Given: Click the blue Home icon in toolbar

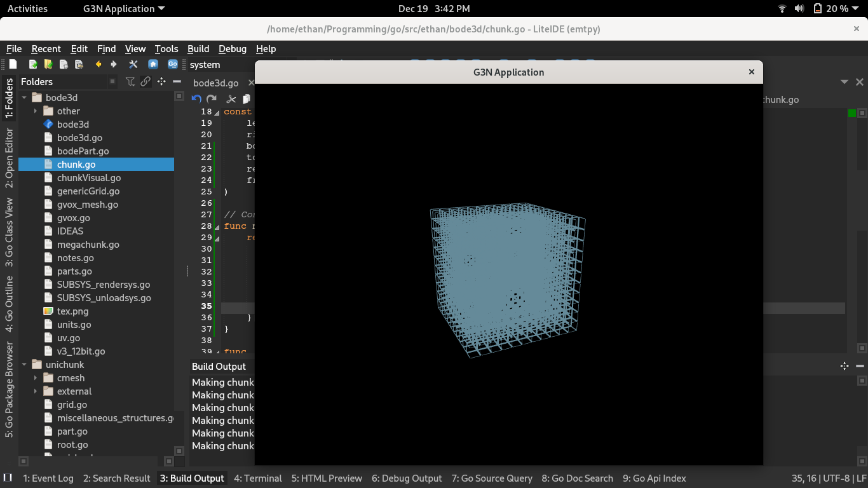Looking at the screenshot, I should [x=153, y=64].
